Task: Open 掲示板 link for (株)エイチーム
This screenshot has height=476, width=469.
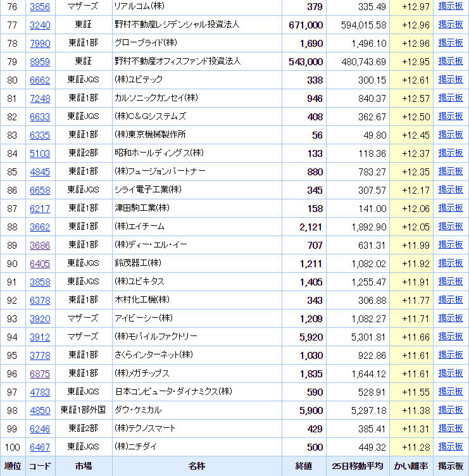Action: pyautogui.click(x=451, y=227)
